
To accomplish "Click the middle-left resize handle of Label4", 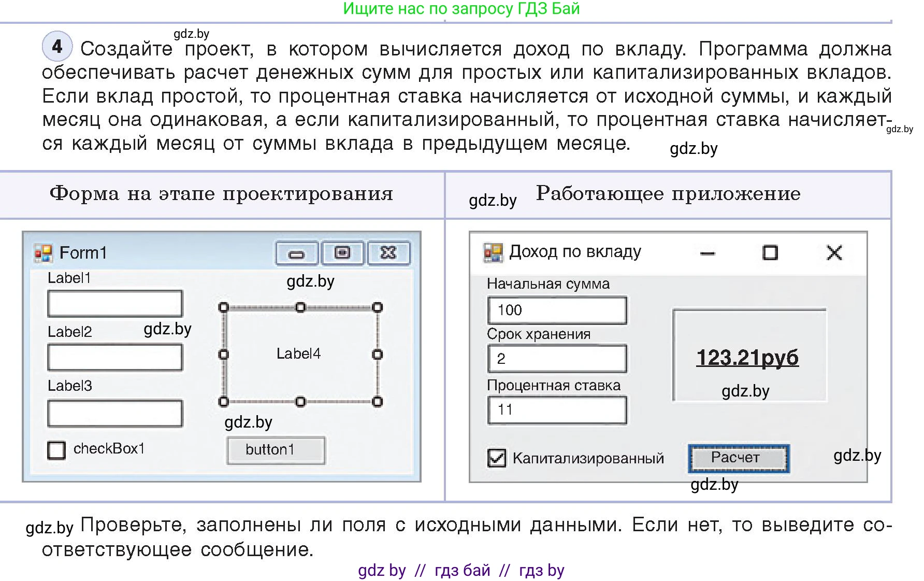I will (x=224, y=355).
